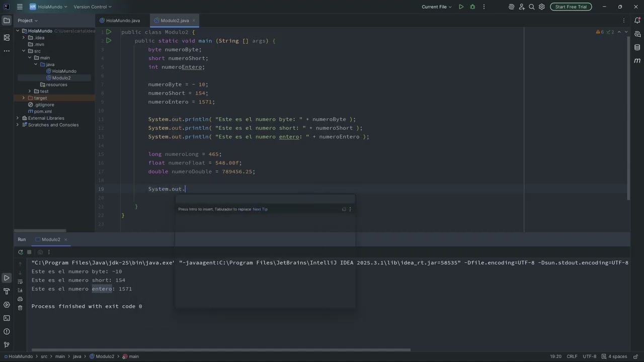Print the console output
This screenshot has width=644, height=362.
(20, 299)
